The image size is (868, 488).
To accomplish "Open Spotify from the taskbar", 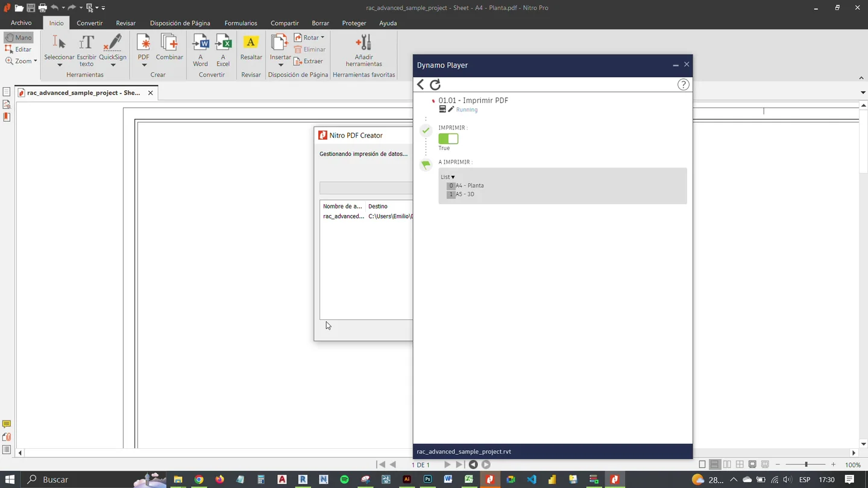I will [345, 480].
